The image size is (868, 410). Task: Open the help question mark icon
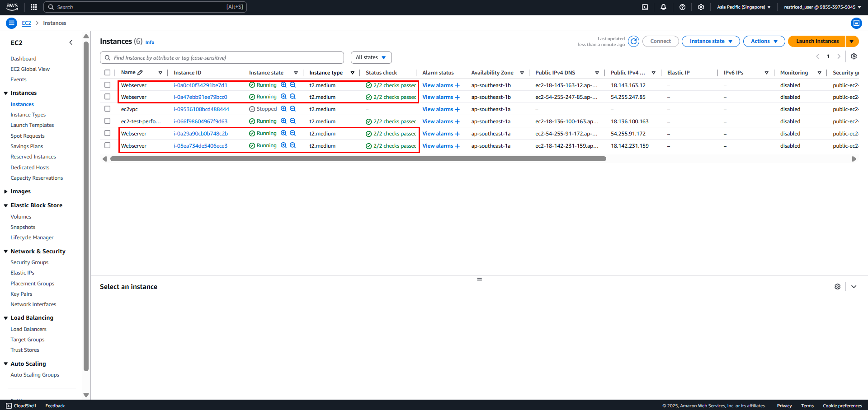pyautogui.click(x=682, y=7)
